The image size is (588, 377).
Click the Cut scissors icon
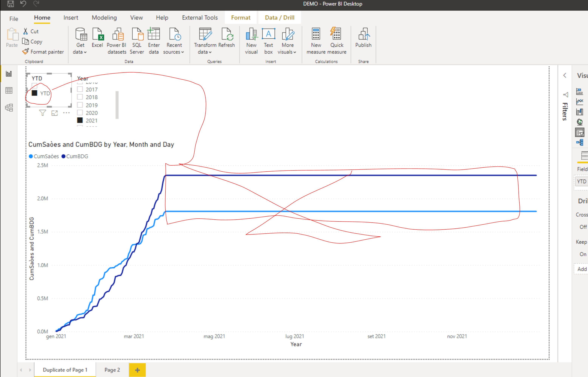(x=25, y=31)
